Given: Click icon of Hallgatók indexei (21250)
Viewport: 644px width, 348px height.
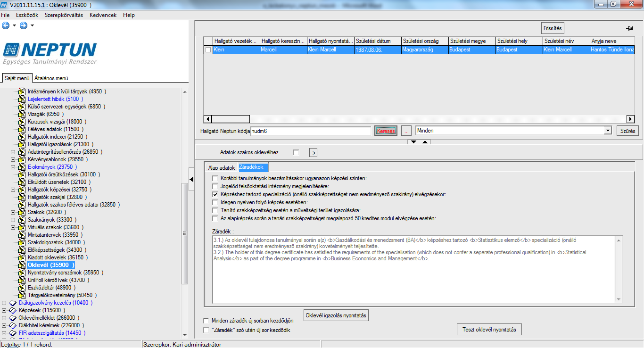Looking at the screenshot, I should click(x=22, y=137).
